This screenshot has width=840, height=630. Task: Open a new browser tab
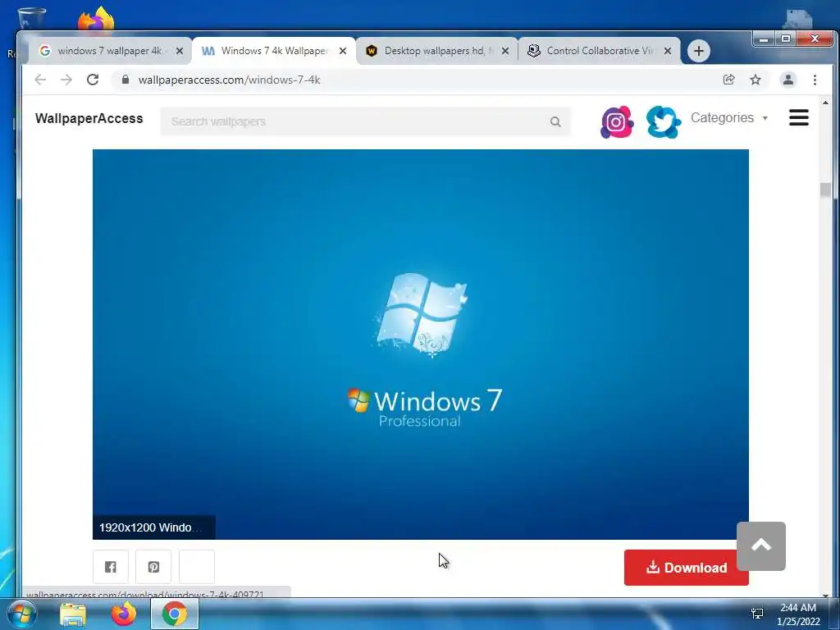699,51
